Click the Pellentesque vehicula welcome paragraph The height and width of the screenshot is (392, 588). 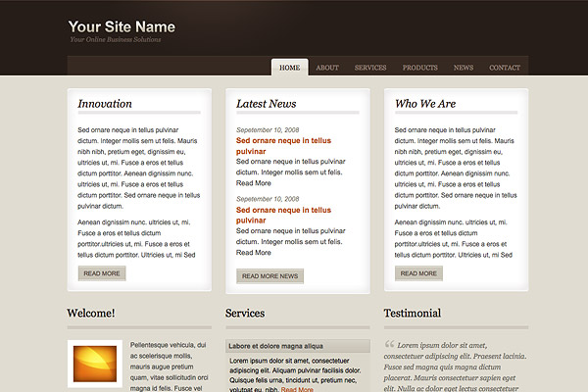point(169,367)
